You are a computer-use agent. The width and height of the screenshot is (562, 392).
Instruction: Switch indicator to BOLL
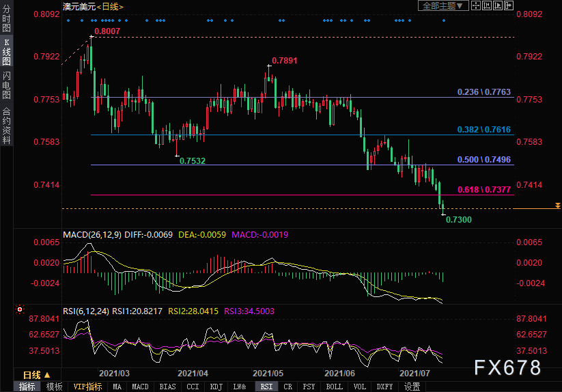pos(334,387)
